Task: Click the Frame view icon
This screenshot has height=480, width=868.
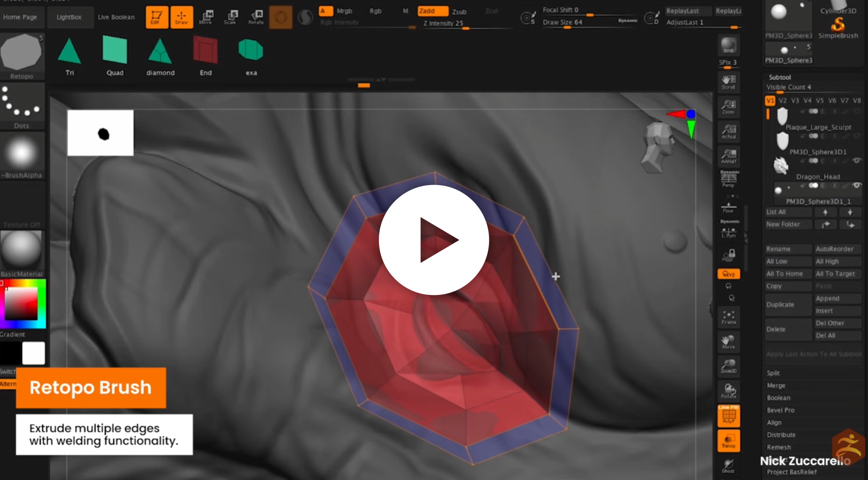Action: point(728,317)
